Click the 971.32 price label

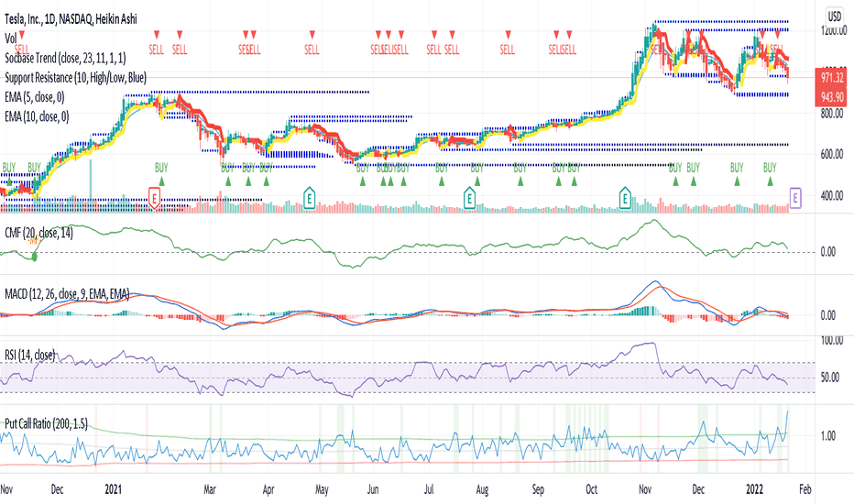pyautogui.click(x=832, y=78)
